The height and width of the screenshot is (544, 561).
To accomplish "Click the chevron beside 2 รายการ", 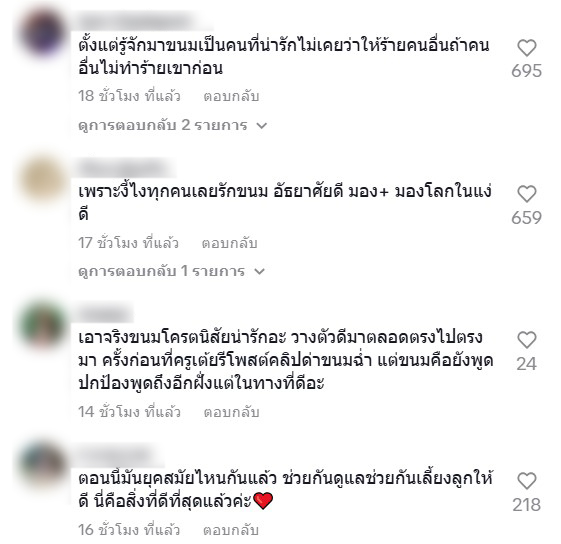I will point(262,126).
